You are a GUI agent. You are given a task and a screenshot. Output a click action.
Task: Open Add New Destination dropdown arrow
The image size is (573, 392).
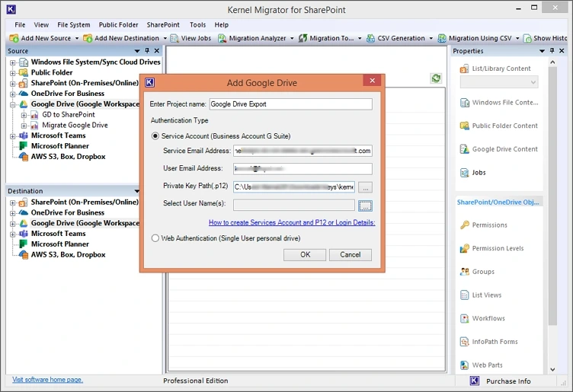[x=165, y=38]
